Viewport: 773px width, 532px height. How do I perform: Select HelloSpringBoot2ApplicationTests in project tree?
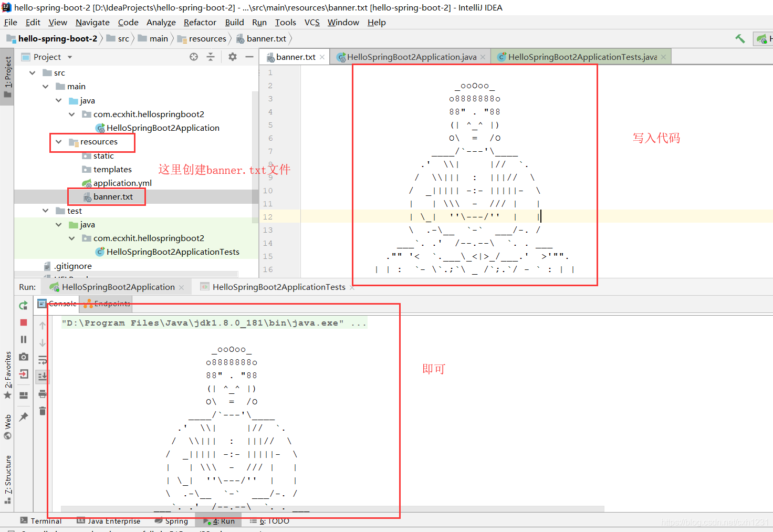point(173,252)
